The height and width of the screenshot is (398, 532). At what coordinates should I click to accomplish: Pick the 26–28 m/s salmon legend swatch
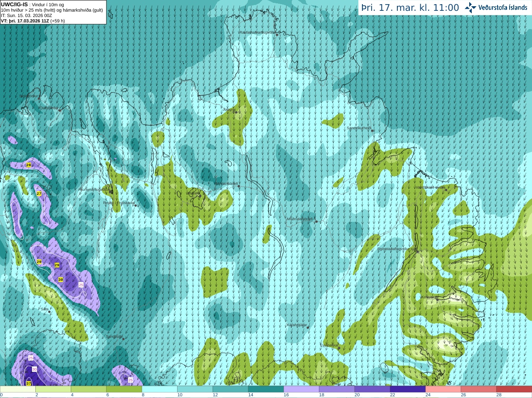point(479,389)
